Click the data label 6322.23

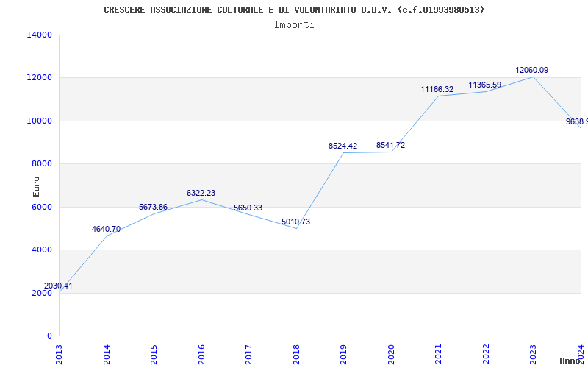point(201,193)
